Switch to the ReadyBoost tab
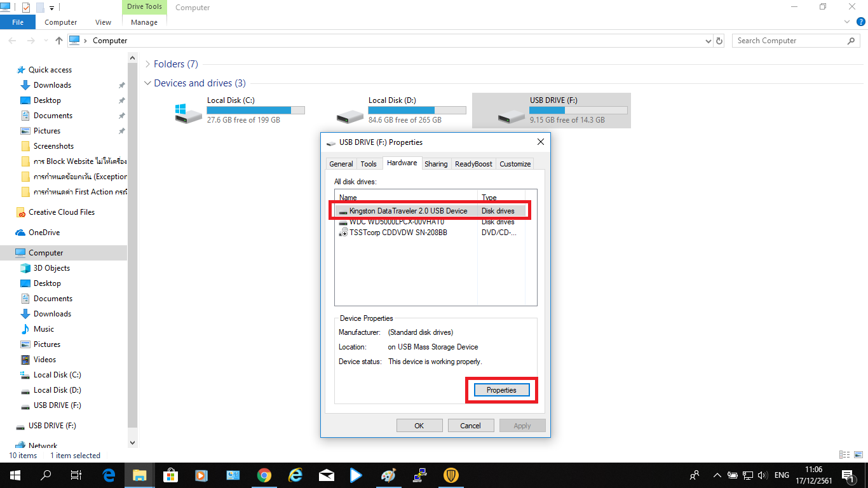 click(473, 164)
